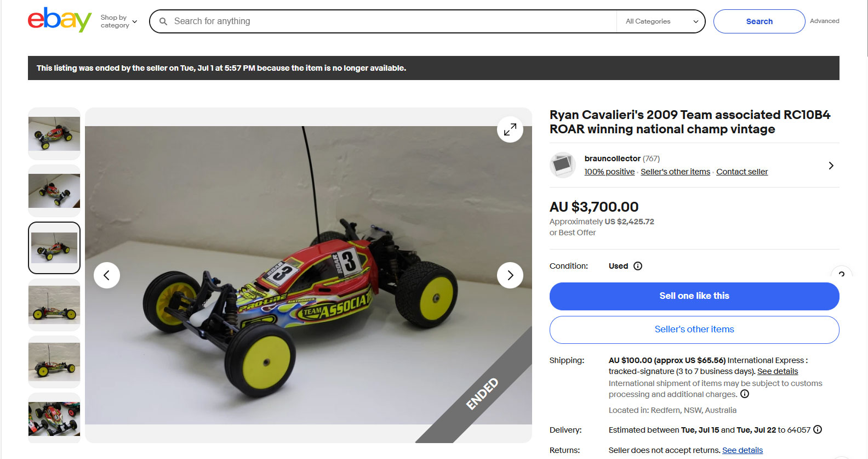Screen dimensions: 868x459
Task: Advance to next image with right arrow
Action: [510, 275]
